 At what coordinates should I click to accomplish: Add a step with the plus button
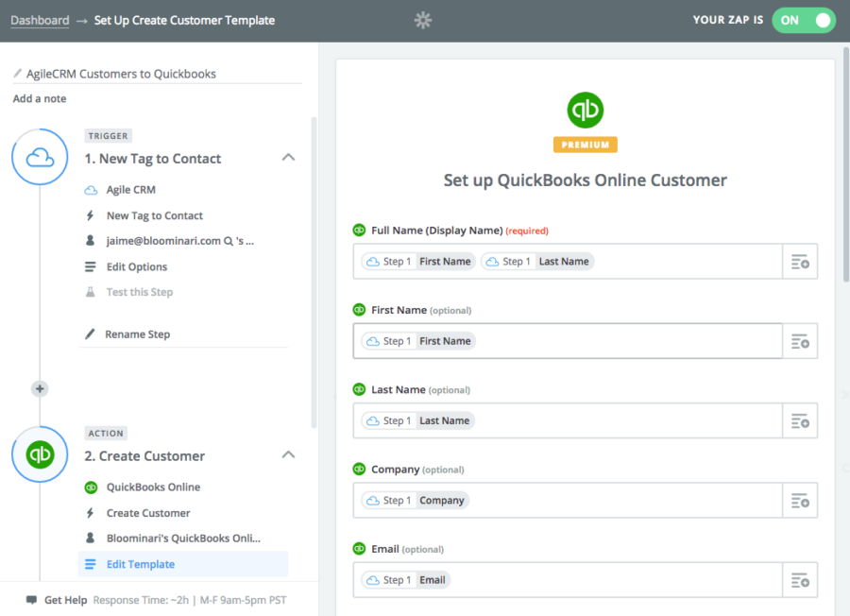click(x=40, y=389)
